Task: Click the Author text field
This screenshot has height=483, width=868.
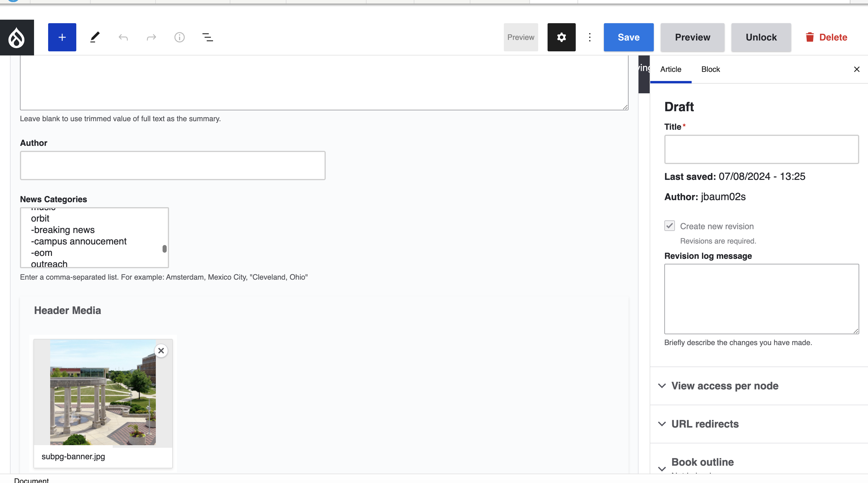Action: click(173, 165)
